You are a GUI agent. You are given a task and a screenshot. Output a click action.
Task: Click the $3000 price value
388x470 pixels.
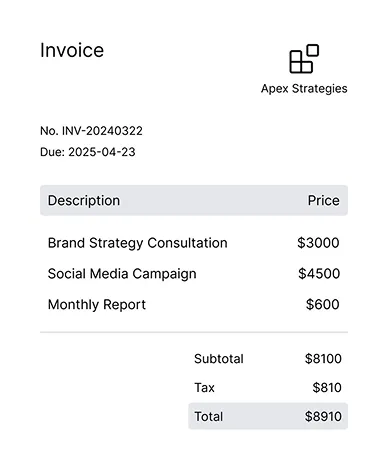pos(318,243)
